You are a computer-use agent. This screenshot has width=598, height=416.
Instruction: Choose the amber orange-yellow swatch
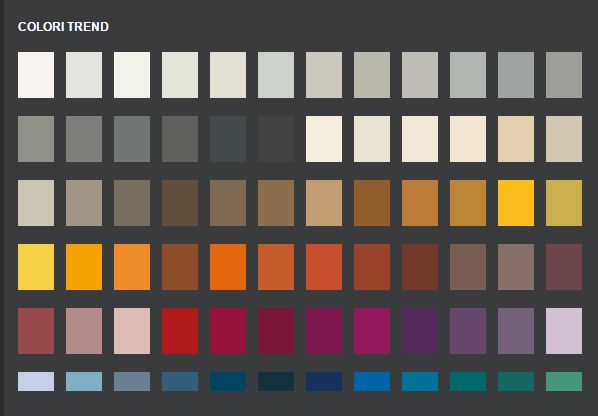[x=84, y=267]
